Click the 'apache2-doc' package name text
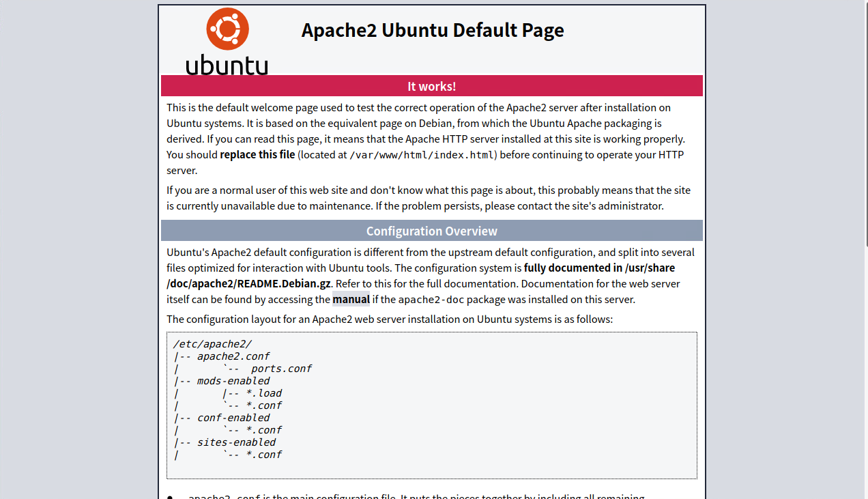Viewport: 868px width, 499px height. pyautogui.click(x=431, y=300)
